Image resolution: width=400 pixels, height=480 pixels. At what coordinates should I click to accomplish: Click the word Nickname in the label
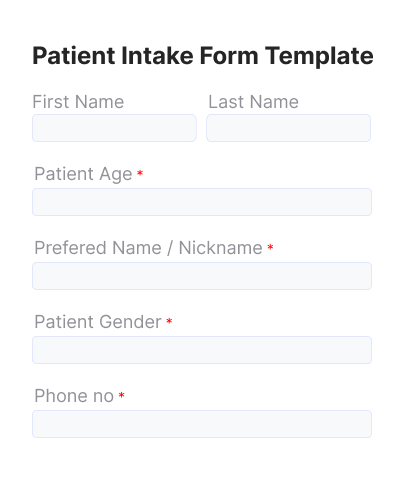221,248
